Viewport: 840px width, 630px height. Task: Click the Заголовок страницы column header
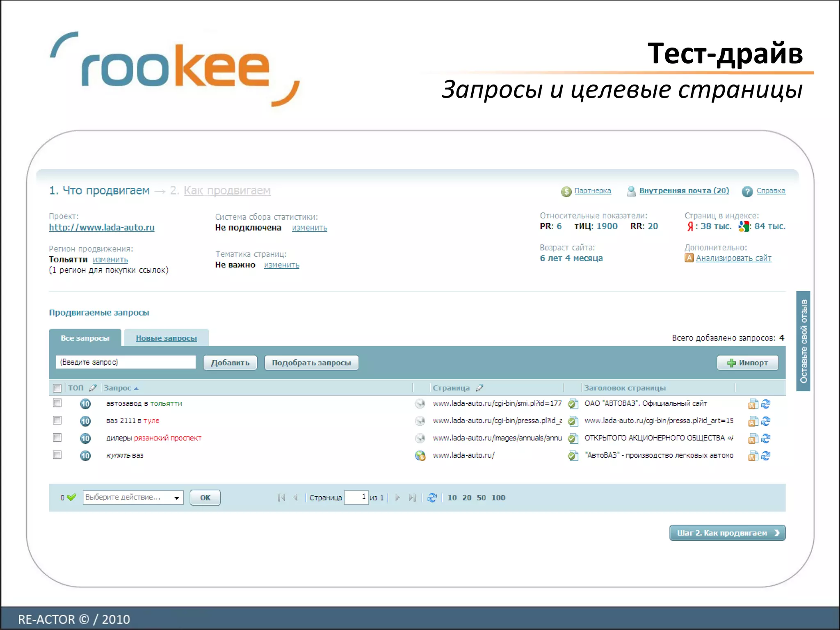625,388
